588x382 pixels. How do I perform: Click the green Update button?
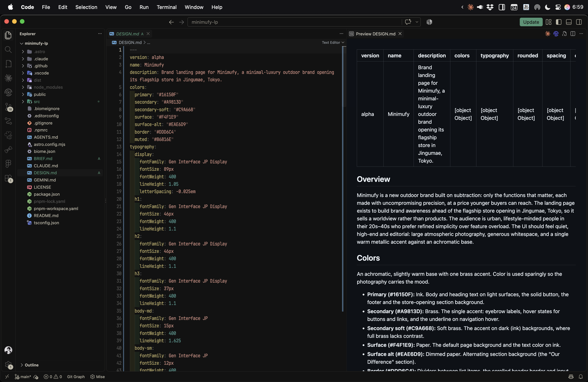531,22
